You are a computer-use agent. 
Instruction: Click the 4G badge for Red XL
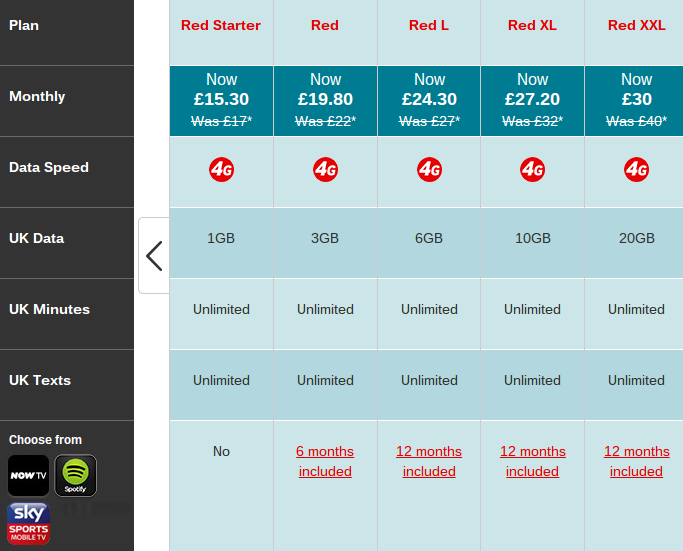click(532, 169)
